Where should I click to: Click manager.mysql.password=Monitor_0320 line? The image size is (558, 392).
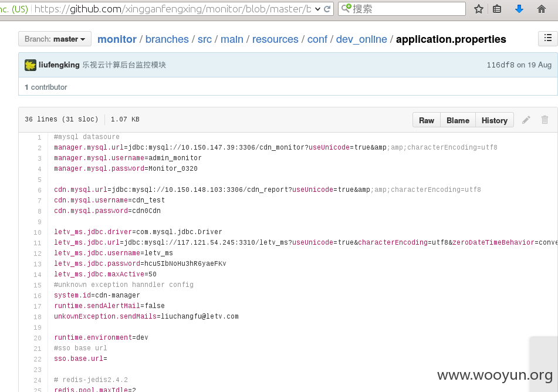pos(126,168)
